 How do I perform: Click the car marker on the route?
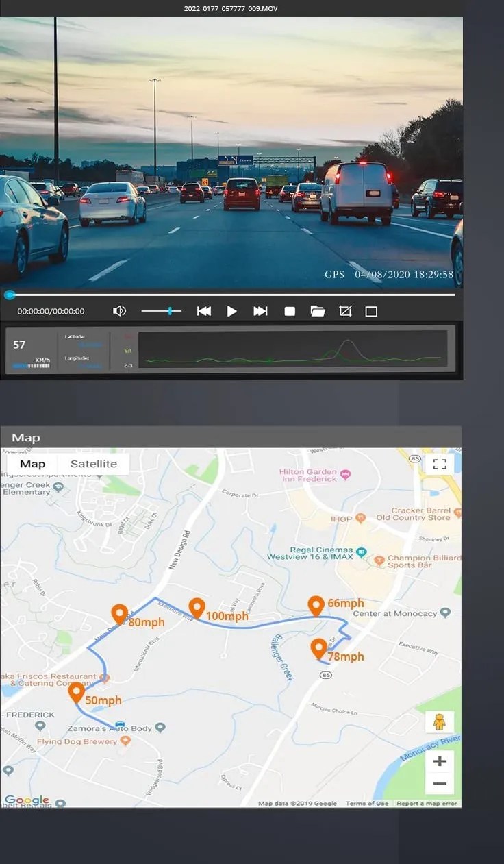pos(120,724)
